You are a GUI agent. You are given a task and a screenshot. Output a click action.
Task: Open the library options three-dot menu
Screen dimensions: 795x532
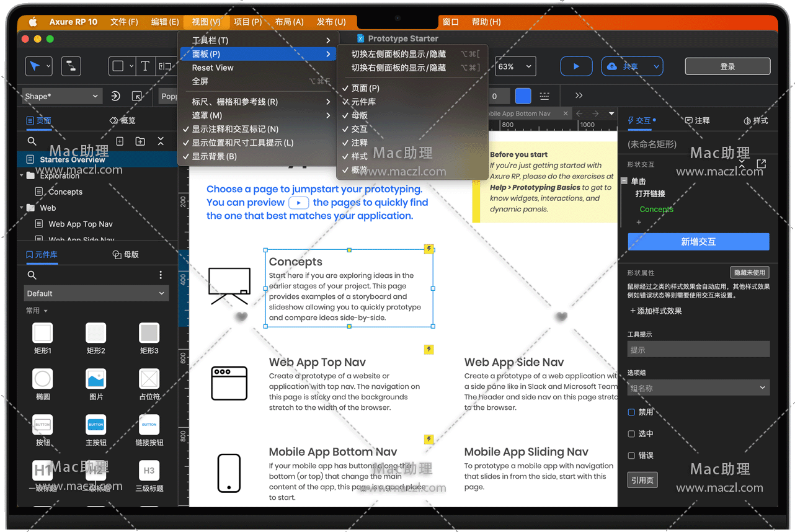point(161,275)
